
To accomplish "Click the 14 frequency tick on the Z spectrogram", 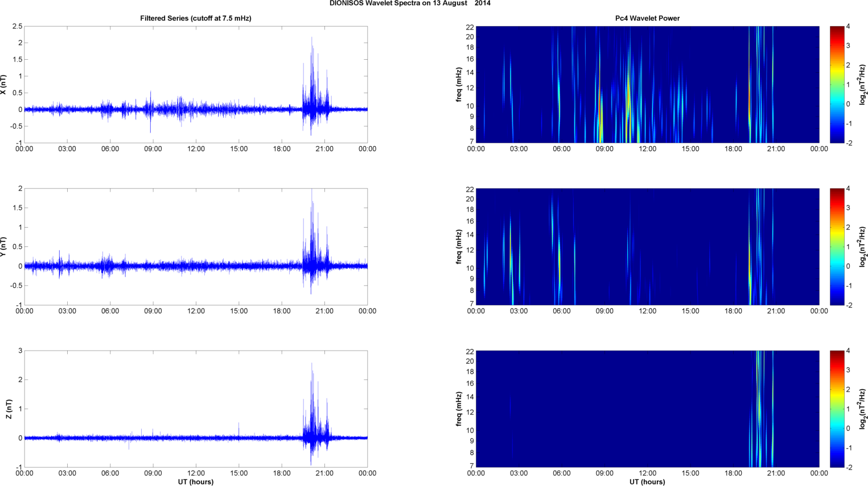I will (470, 397).
